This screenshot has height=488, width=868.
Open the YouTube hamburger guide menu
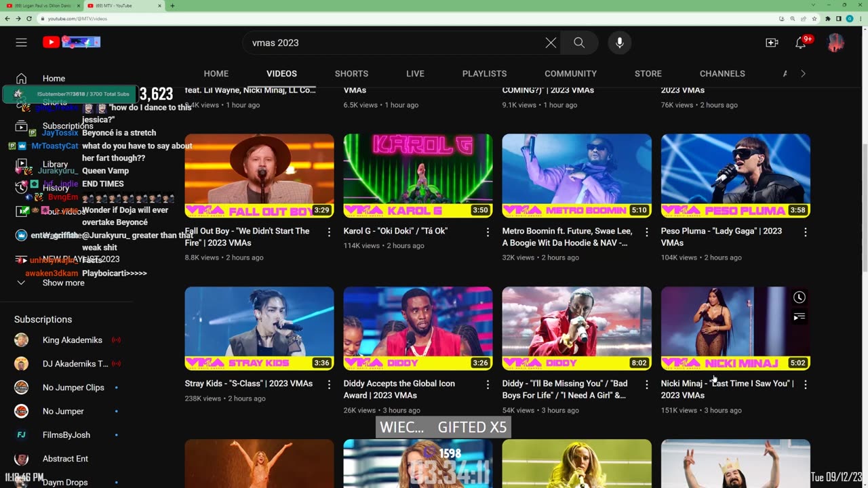(x=22, y=43)
